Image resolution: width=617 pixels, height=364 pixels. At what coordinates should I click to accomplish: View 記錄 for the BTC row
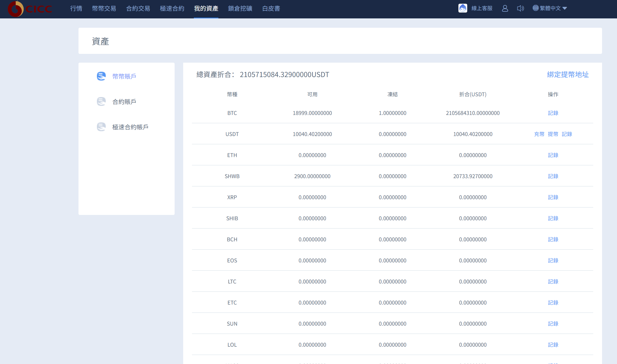pos(553,113)
